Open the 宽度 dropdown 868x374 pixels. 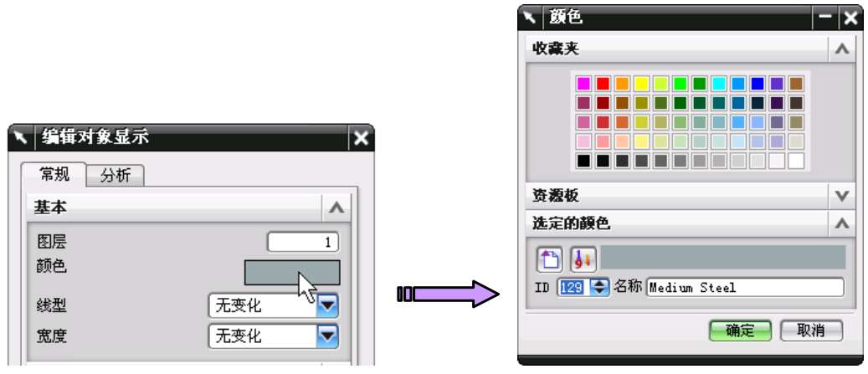(328, 336)
